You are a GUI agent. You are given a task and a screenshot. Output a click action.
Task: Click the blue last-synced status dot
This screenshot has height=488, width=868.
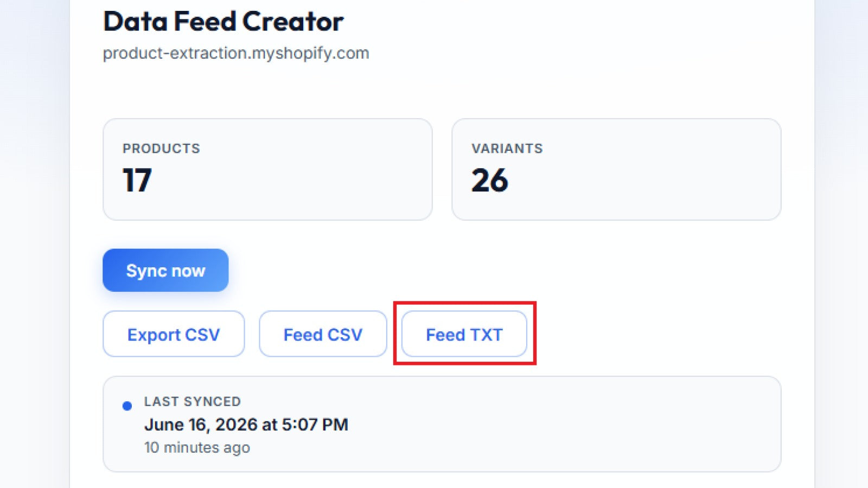tap(127, 406)
